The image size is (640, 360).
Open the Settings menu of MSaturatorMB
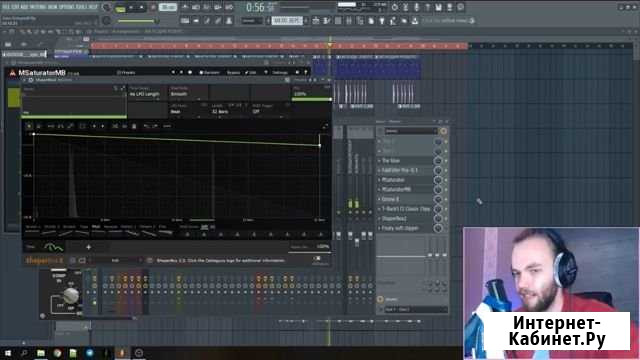tap(280, 73)
